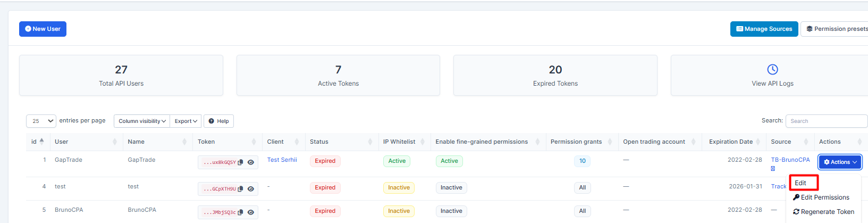Click the sort arrows on the Token column
868x223 pixels.
coord(254,142)
